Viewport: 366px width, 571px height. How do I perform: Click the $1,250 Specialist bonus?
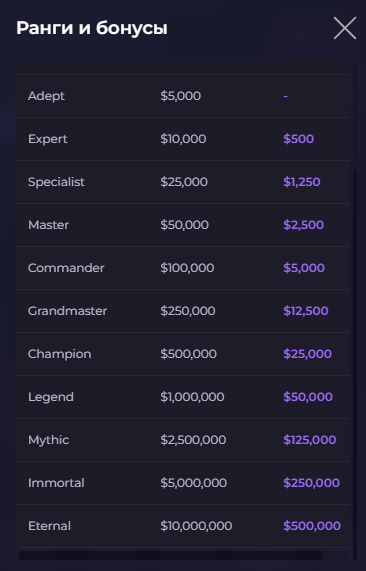pos(302,182)
